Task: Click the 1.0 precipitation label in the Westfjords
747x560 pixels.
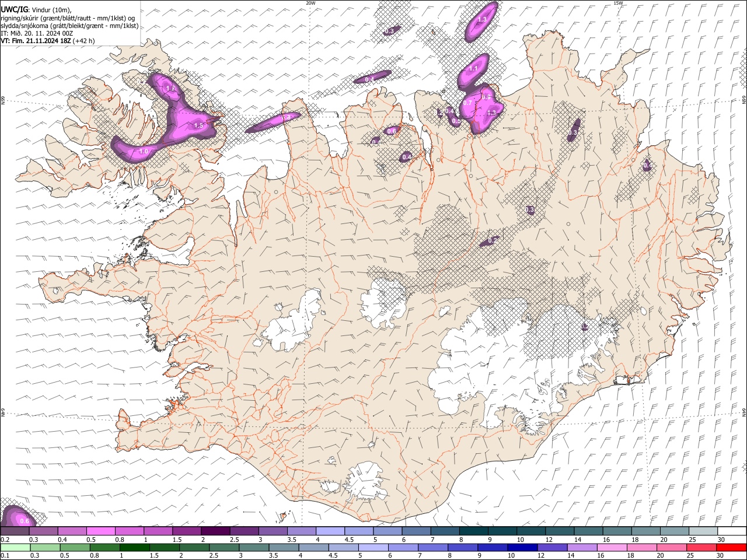Action: tap(144, 151)
